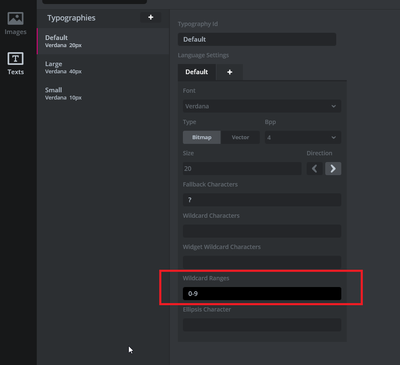Set direction to left-to-right arrow
Screen dimensions: 400x365
[333, 169]
